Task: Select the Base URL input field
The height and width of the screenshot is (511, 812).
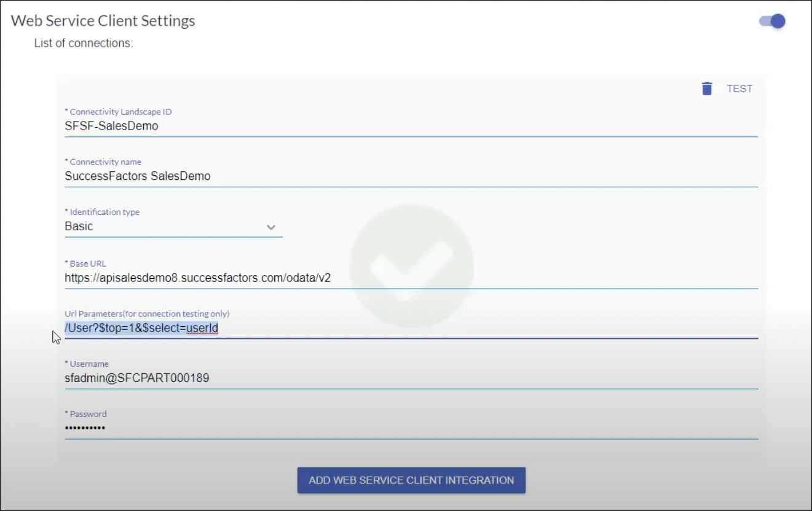Action: tap(411, 278)
